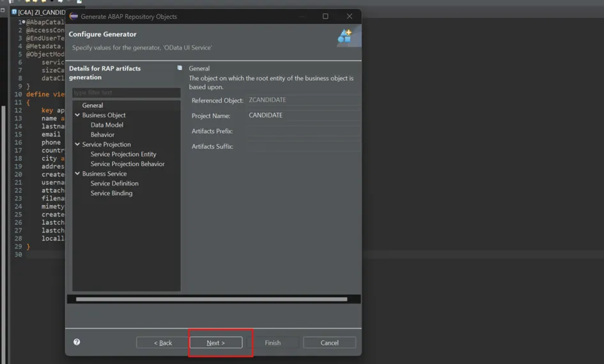Select the Service Binding tree item
604x364 pixels.
coord(111,193)
